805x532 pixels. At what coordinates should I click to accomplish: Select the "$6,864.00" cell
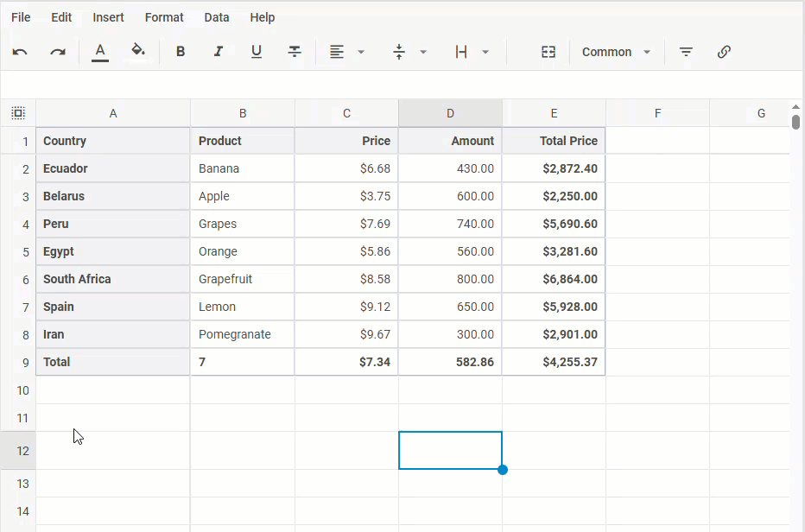click(x=554, y=279)
